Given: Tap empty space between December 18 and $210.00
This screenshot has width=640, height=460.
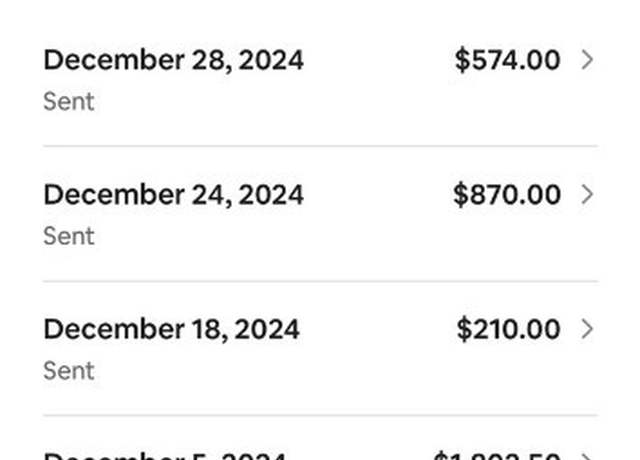Looking at the screenshot, I should [378, 330].
